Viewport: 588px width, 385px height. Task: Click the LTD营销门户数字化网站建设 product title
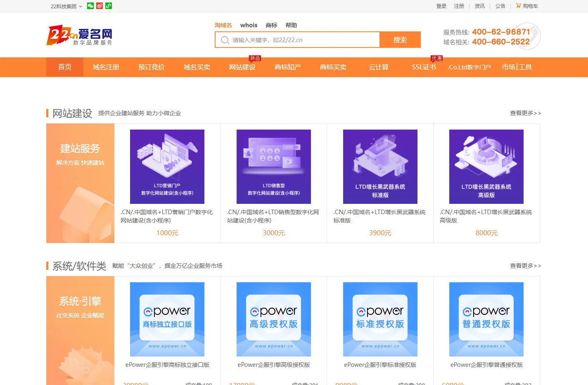coord(167,216)
